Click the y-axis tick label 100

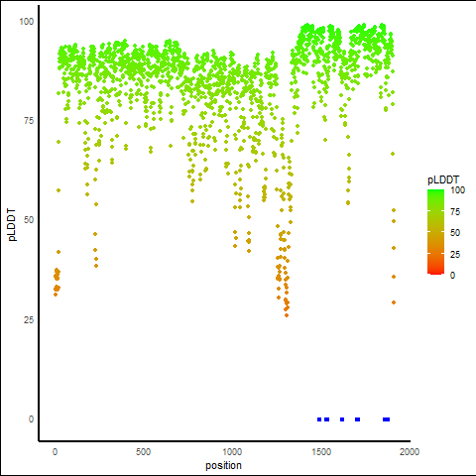(x=27, y=22)
